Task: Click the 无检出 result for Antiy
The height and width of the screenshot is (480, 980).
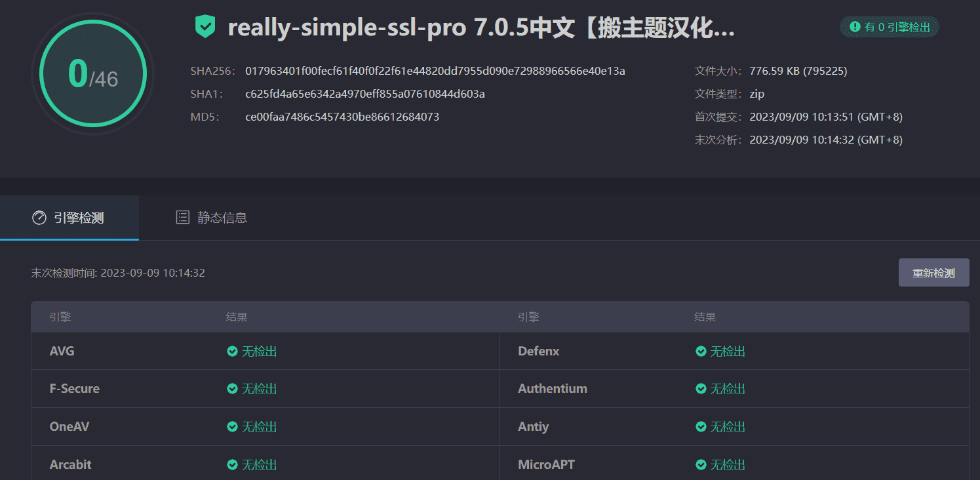Action: [728, 427]
